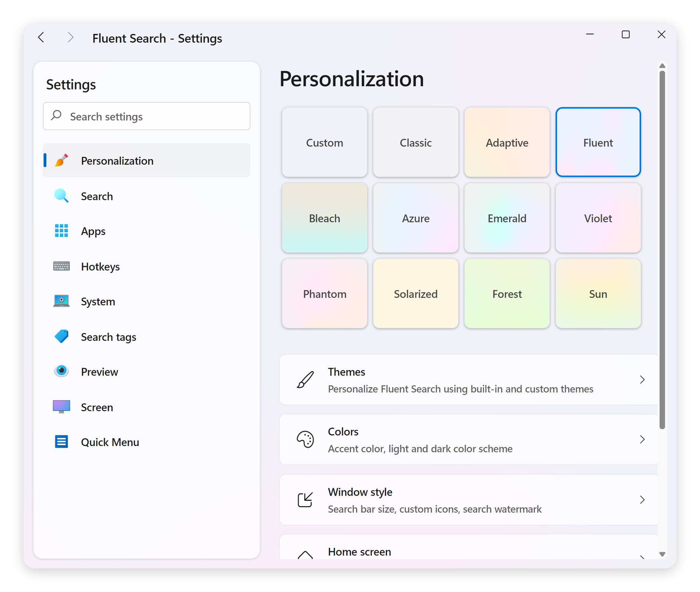
Task: Go to the Apps settings section
Action: point(147,230)
